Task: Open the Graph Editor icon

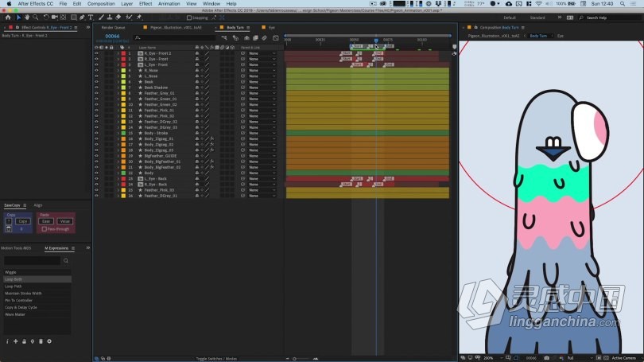Action: click(x=276, y=38)
